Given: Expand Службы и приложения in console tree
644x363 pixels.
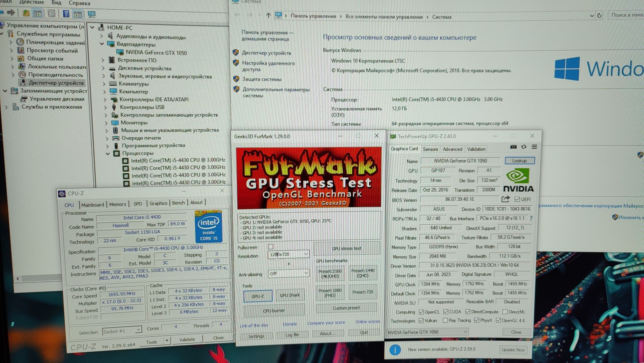Looking at the screenshot, I should (x=6, y=107).
